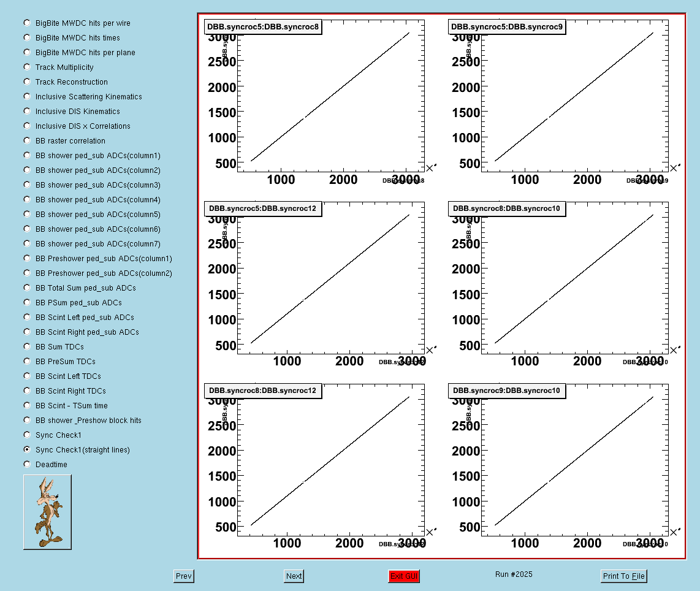The image size is (700, 591).
Task: Click diagonal line in syncroc8:syncroc12 plot
Action: tap(330, 461)
